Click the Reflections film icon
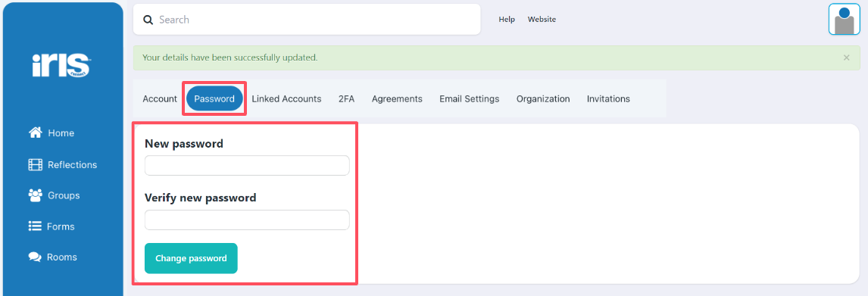The width and height of the screenshot is (868, 296). tap(36, 164)
